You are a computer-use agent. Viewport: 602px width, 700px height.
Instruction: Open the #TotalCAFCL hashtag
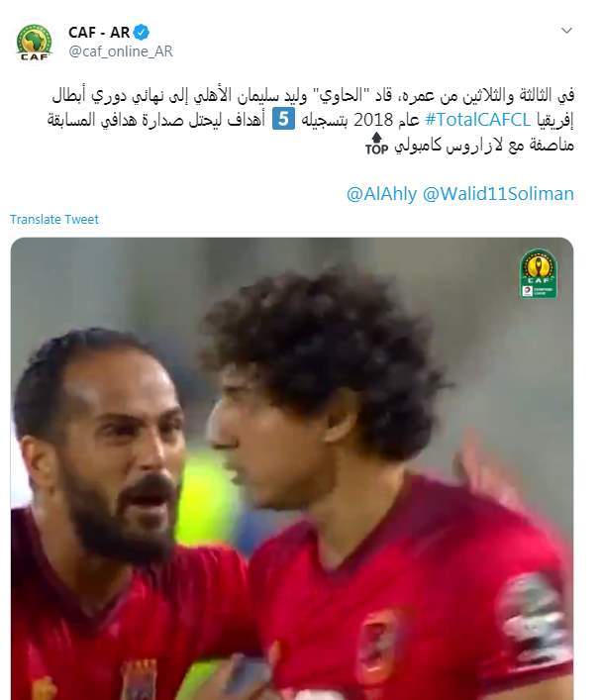(x=477, y=120)
